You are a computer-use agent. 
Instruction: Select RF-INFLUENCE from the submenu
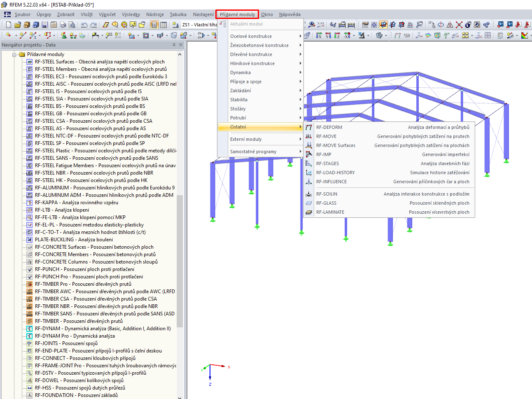389,182
